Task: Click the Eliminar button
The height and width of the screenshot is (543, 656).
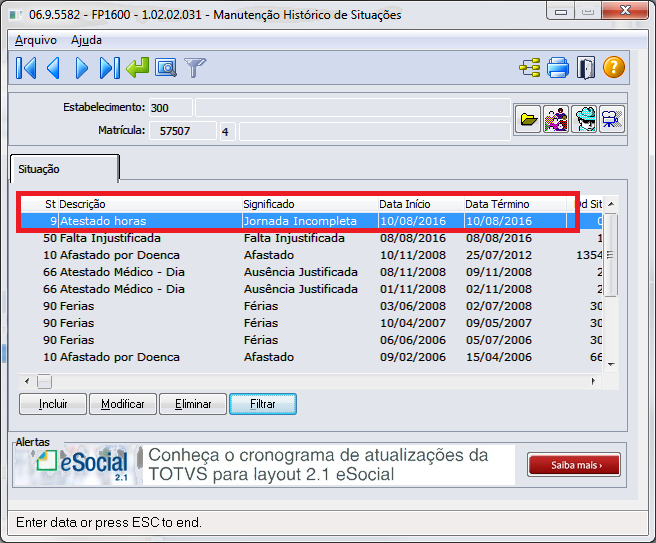Action: (x=193, y=404)
